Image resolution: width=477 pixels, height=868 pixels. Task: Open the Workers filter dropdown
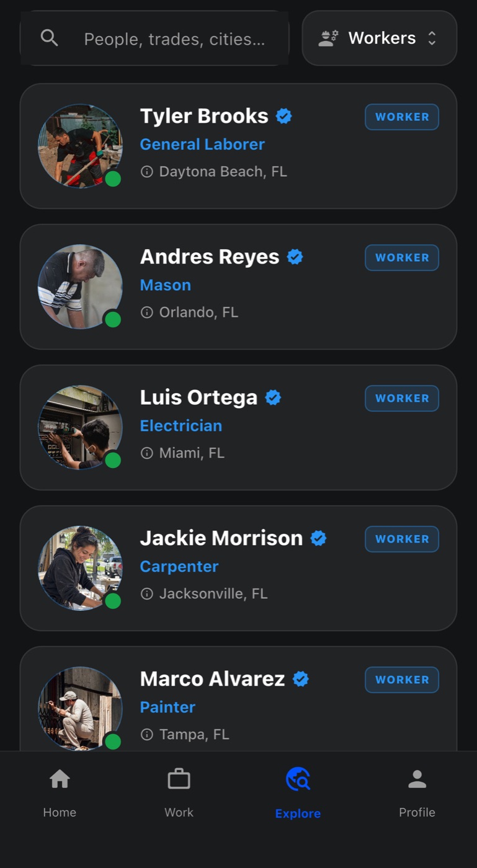pyautogui.click(x=380, y=38)
